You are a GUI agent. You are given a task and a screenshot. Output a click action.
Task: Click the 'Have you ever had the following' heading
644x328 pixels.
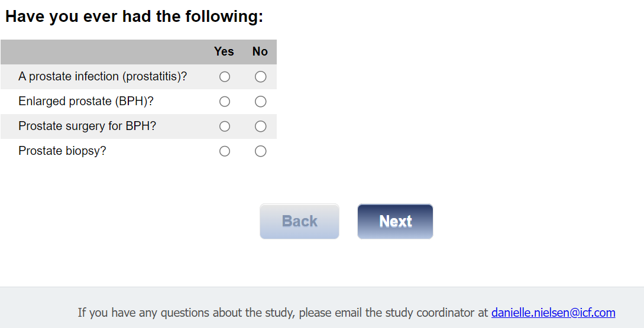[134, 17]
